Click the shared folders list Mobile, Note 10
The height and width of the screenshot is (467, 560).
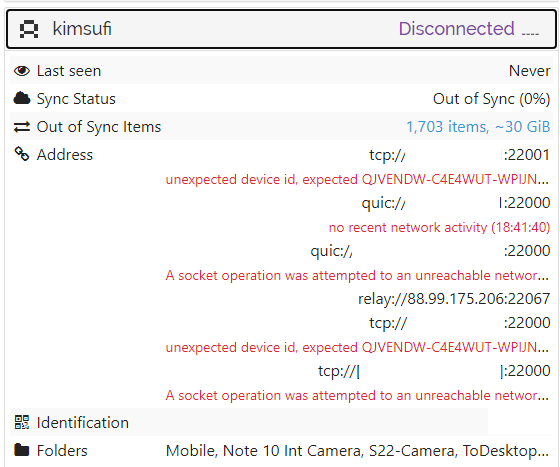click(x=357, y=451)
